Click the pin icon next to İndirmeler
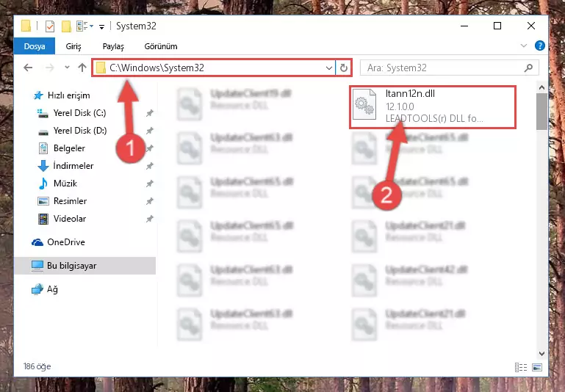The height and width of the screenshot is (392, 565). 150,166
